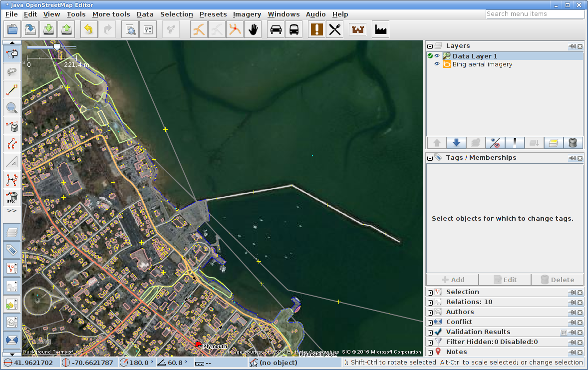Expand the Selection panel
588x370 pixels.
430,292
